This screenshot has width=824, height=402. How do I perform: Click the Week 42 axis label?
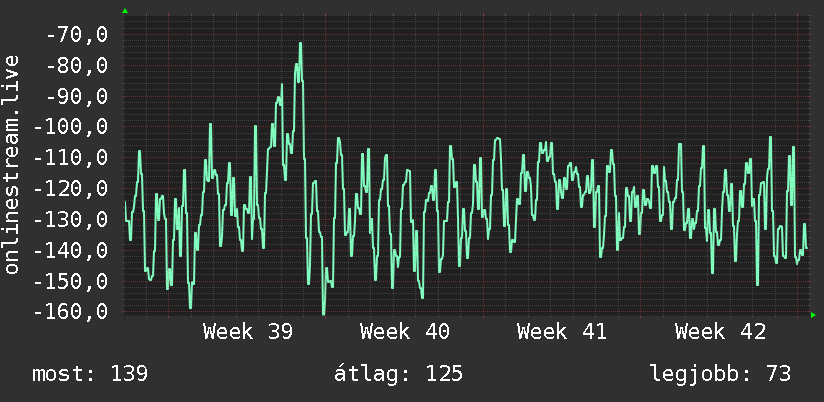(720, 332)
